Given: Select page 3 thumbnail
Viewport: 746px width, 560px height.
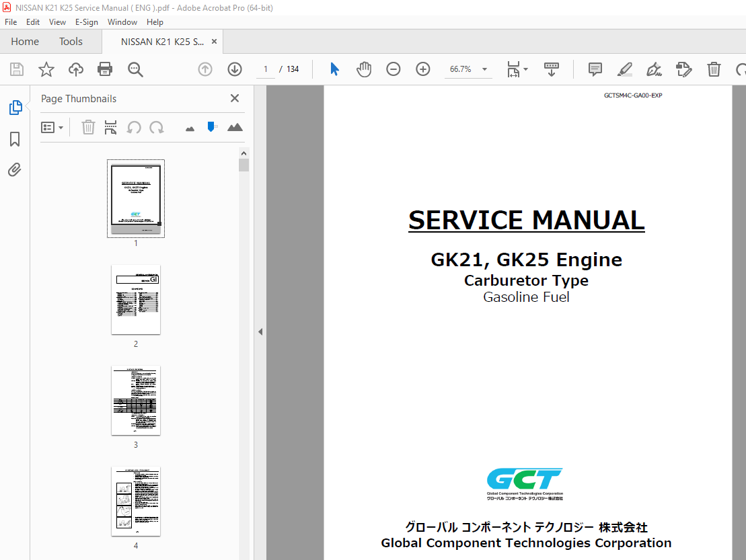Looking at the screenshot, I should [136, 401].
